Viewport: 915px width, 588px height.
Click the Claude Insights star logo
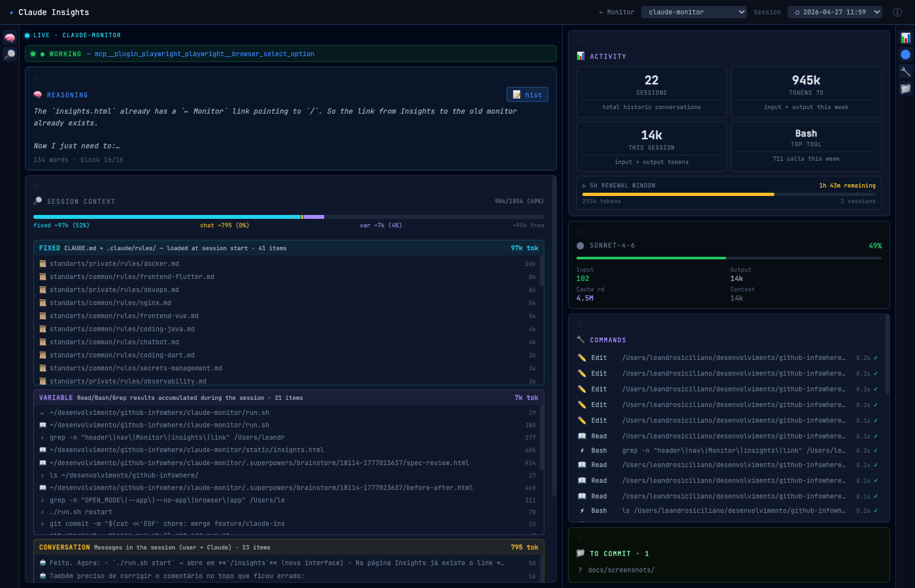pos(11,12)
